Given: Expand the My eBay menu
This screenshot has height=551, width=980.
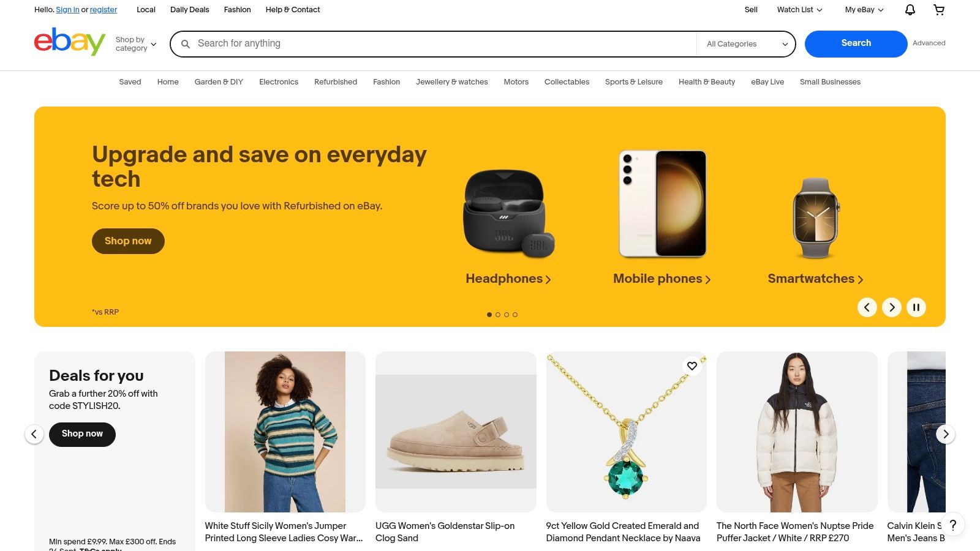Looking at the screenshot, I should click(x=864, y=10).
